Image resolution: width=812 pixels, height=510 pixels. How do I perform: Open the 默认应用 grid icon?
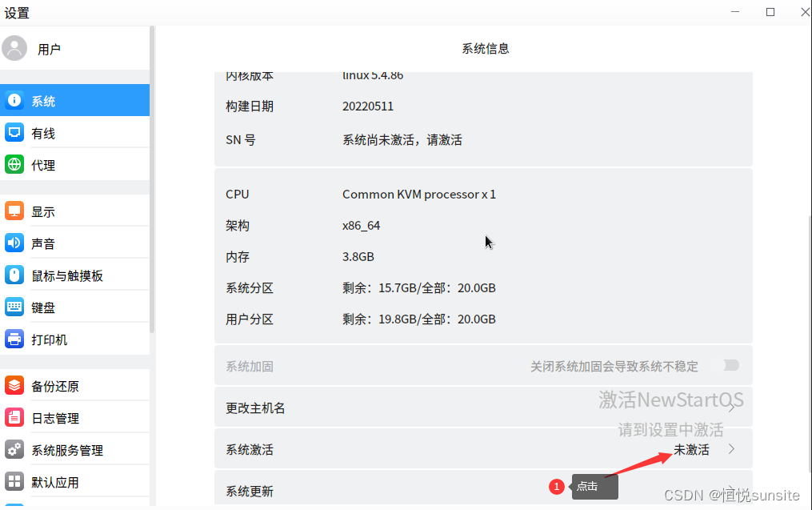pyautogui.click(x=14, y=481)
